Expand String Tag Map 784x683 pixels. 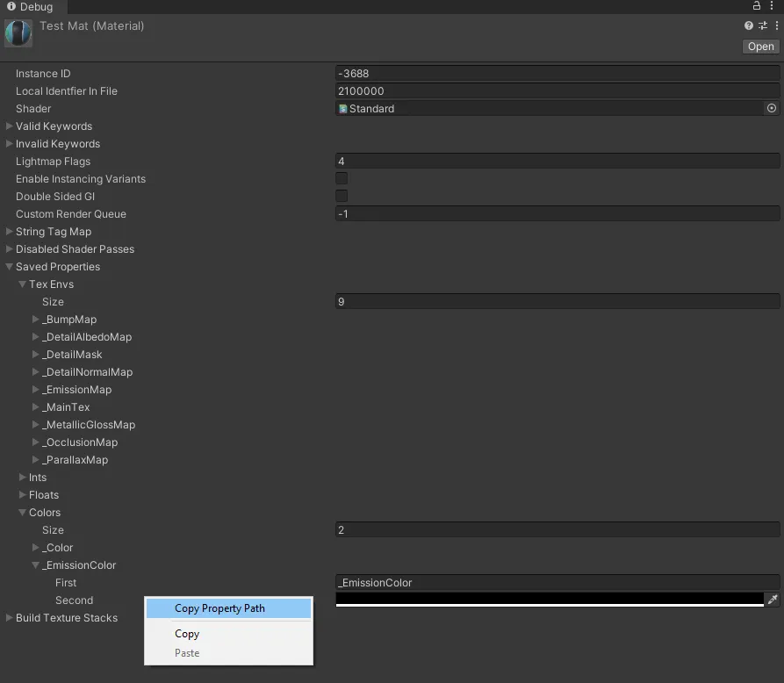click(9, 232)
